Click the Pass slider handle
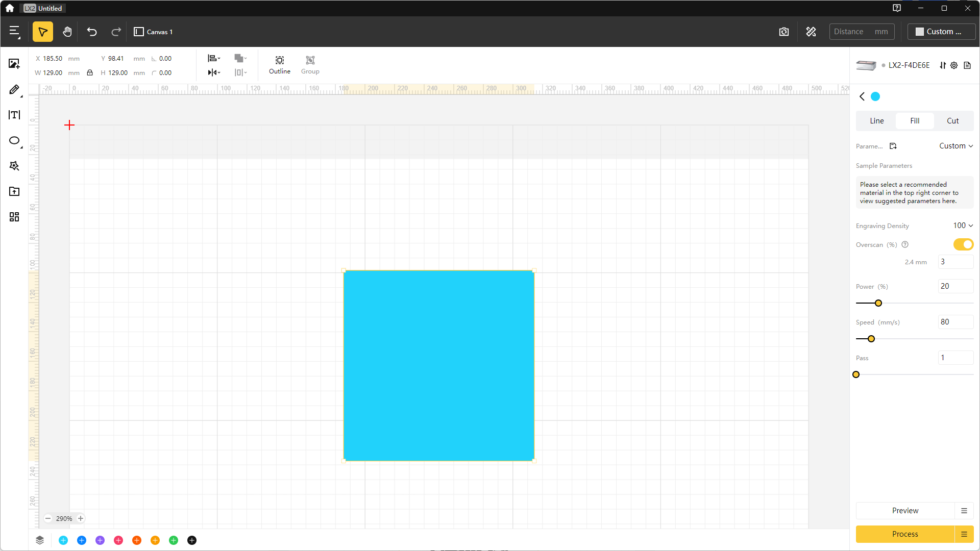The width and height of the screenshot is (980, 551). [856, 374]
